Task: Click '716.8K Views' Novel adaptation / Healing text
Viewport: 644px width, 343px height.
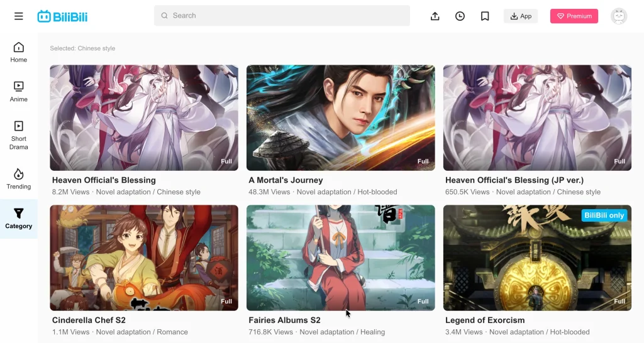Action: [317, 332]
